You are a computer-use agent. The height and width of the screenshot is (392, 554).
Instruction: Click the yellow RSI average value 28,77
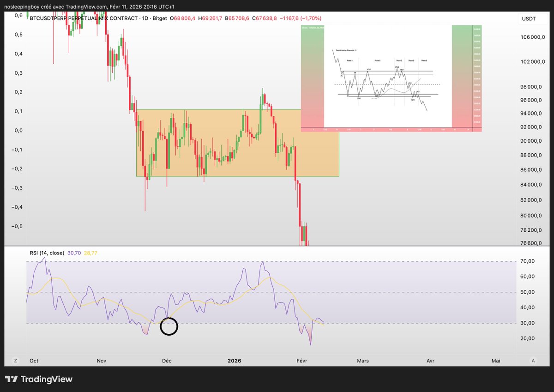tap(90, 253)
